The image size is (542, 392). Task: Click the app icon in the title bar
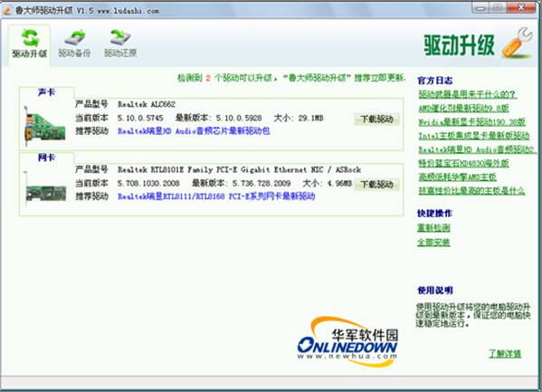[x=7, y=10]
